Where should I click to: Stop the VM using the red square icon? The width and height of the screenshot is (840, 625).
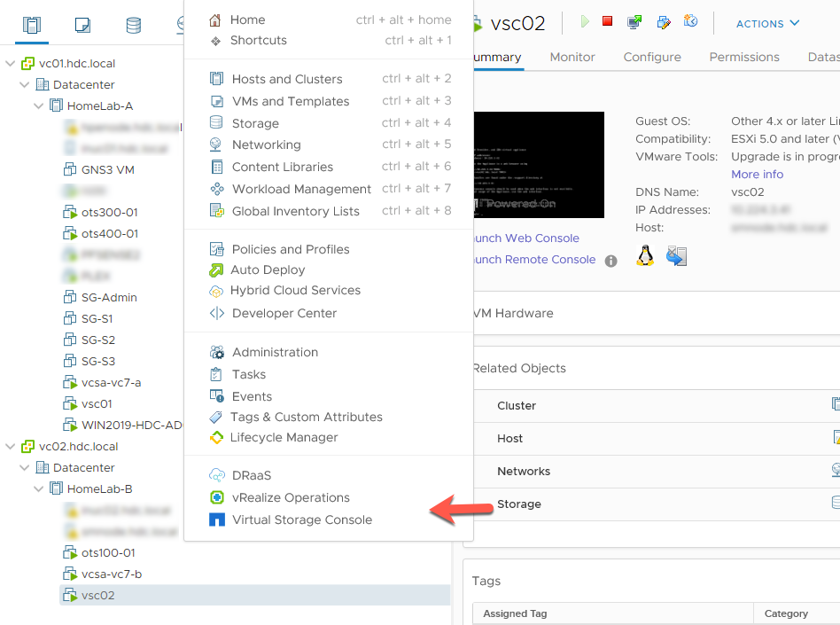[x=607, y=23]
